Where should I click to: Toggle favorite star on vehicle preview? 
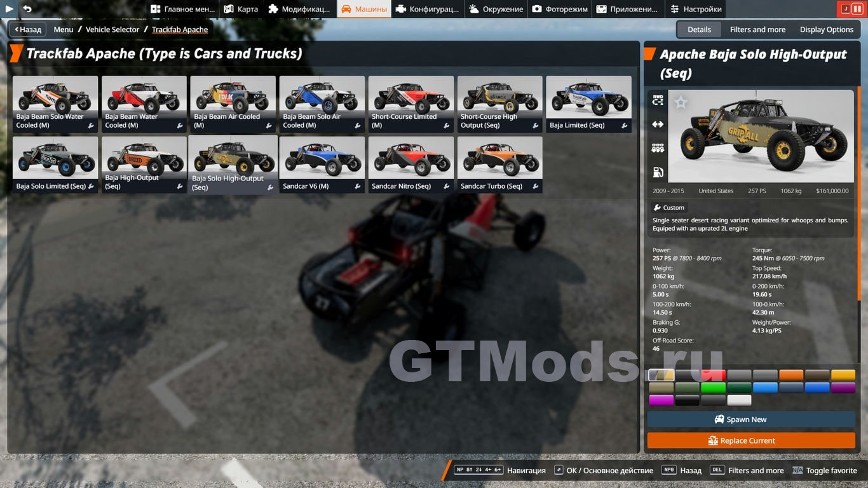(681, 102)
